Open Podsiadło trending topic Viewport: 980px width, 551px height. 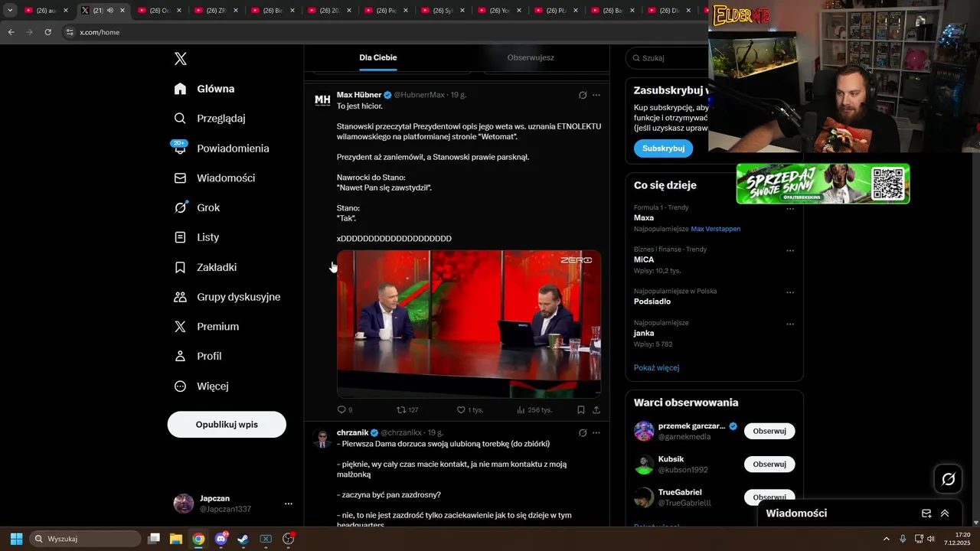tap(652, 302)
